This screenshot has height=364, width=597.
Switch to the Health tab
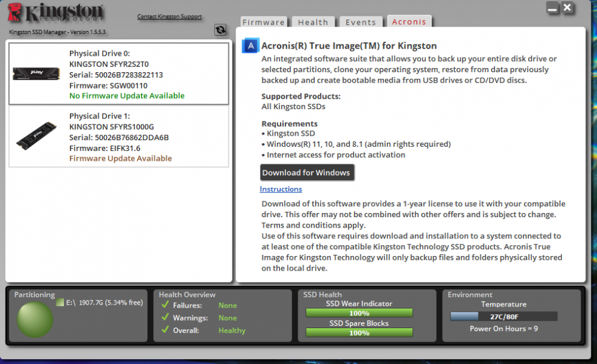click(313, 22)
